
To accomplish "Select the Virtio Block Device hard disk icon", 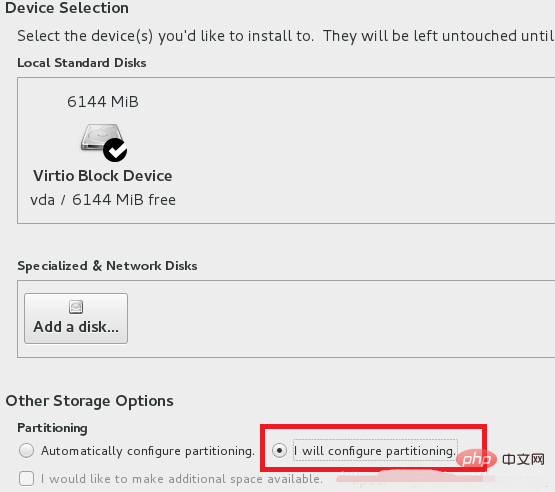I will pyautogui.click(x=102, y=139).
